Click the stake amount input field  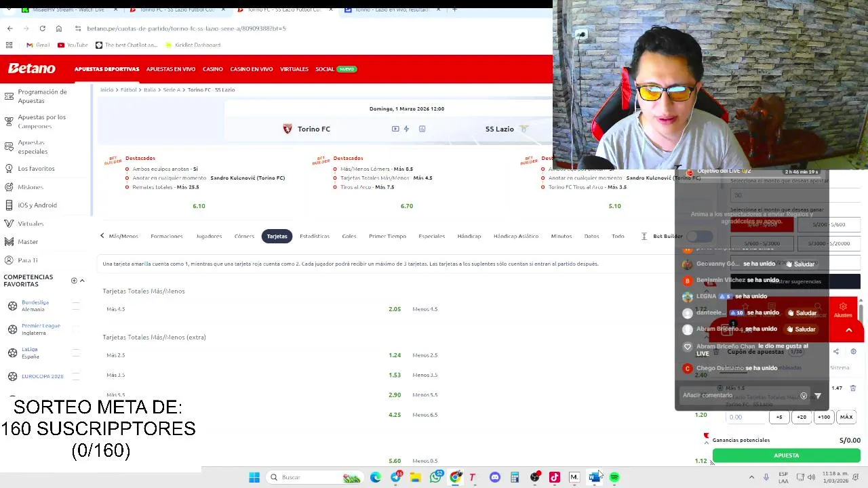[746, 418]
